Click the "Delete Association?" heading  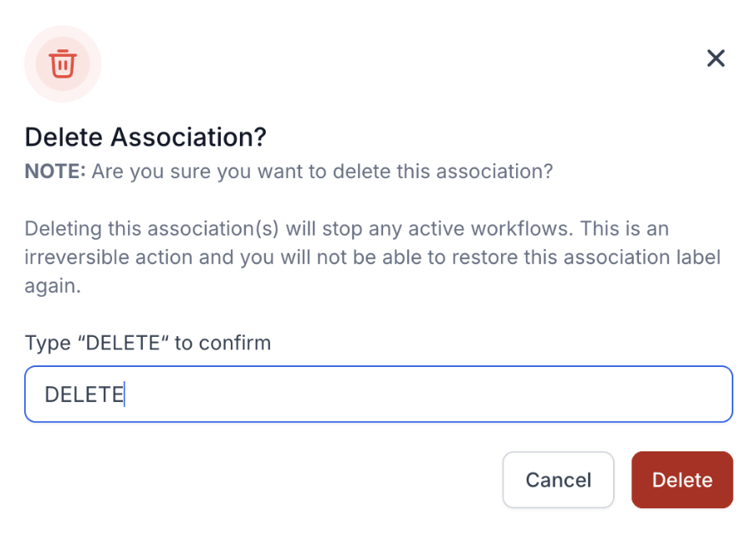point(145,136)
